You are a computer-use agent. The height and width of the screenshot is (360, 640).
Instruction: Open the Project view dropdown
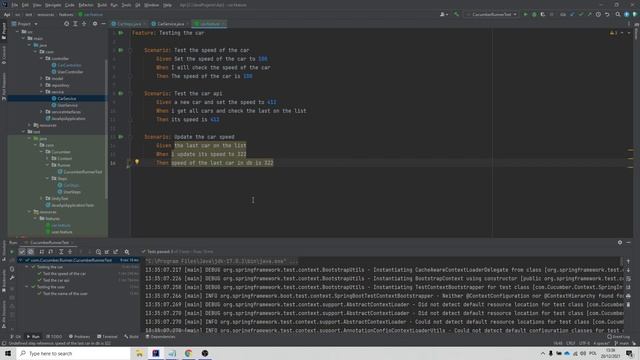coord(25,24)
